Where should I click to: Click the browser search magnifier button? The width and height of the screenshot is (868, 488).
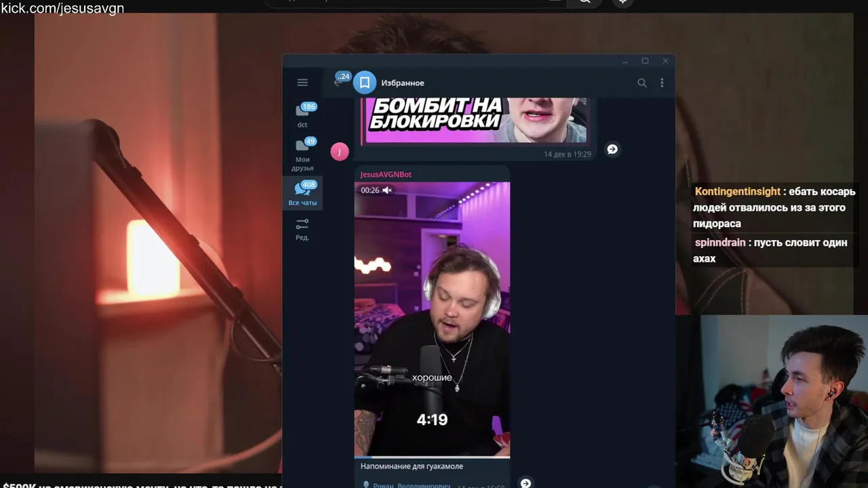coord(584,2)
